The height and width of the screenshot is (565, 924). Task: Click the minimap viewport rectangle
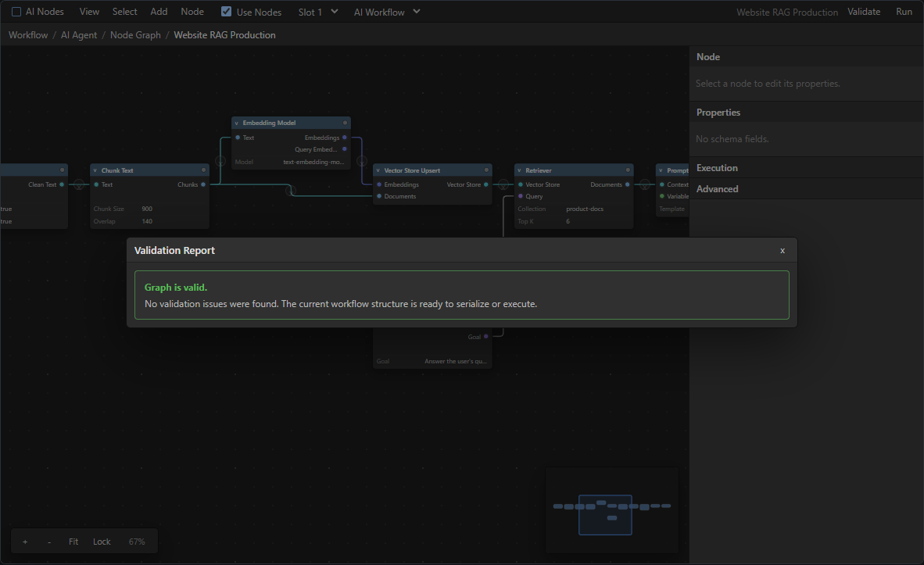(605, 515)
